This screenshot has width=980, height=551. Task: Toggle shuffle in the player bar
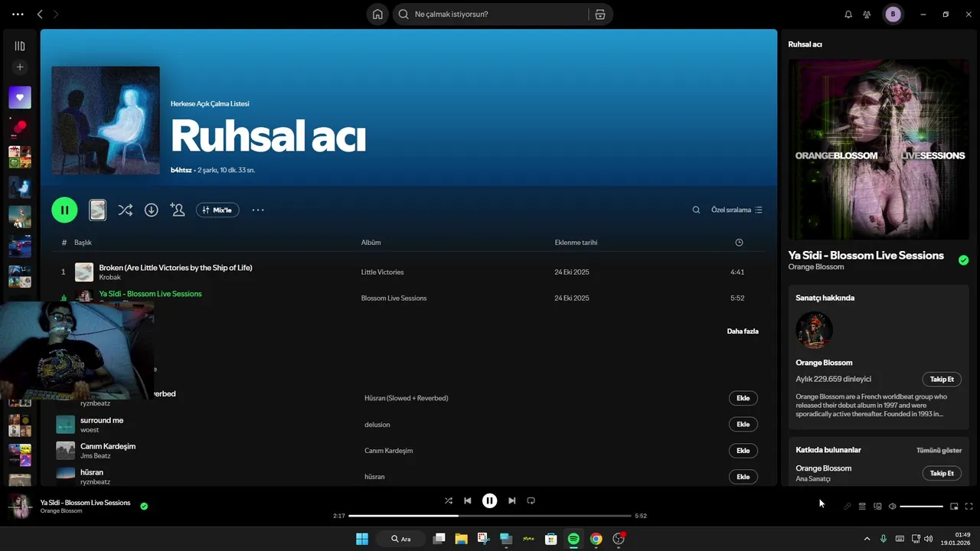(x=449, y=500)
